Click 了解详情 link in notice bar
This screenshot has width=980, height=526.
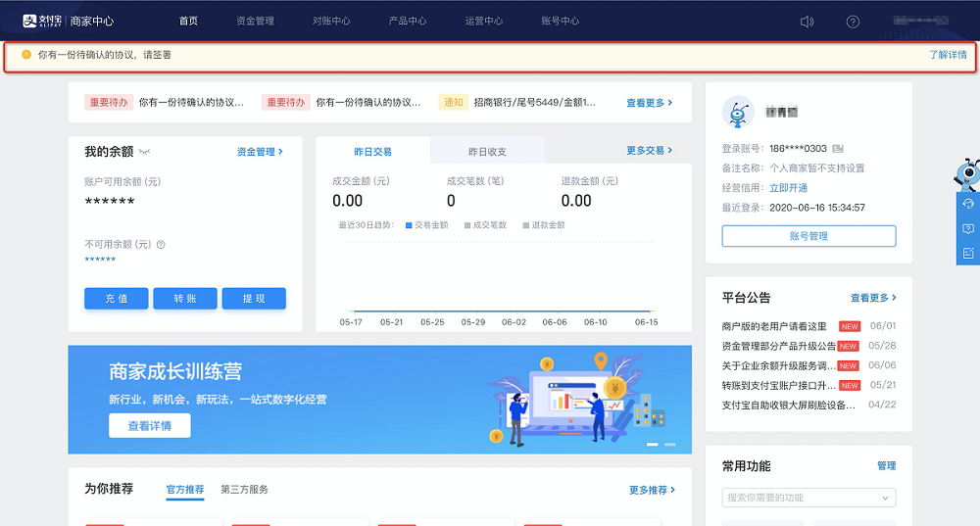[x=948, y=55]
